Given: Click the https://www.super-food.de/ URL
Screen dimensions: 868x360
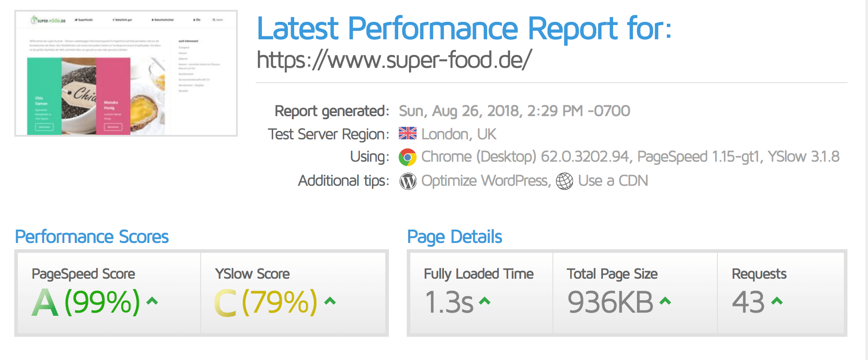Looking at the screenshot, I should (394, 60).
